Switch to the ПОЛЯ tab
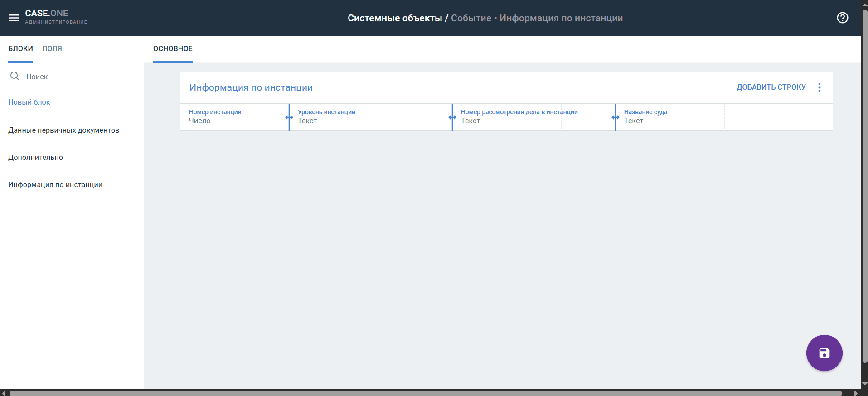 52,48
